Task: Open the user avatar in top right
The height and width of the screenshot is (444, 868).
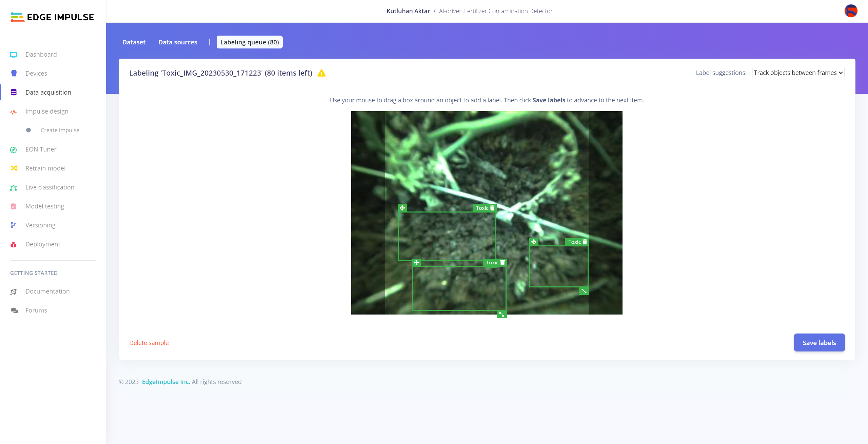Action: click(x=851, y=11)
